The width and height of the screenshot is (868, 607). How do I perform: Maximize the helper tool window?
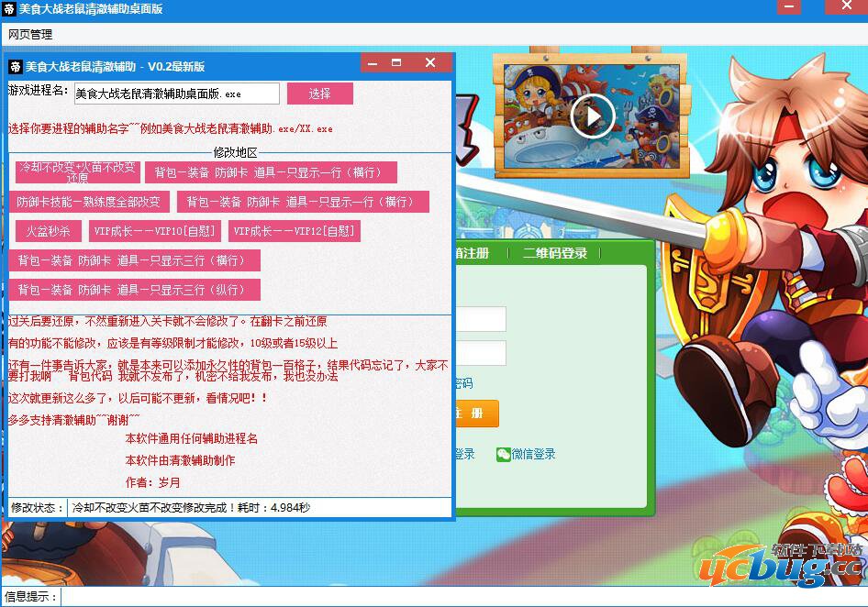[396, 63]
